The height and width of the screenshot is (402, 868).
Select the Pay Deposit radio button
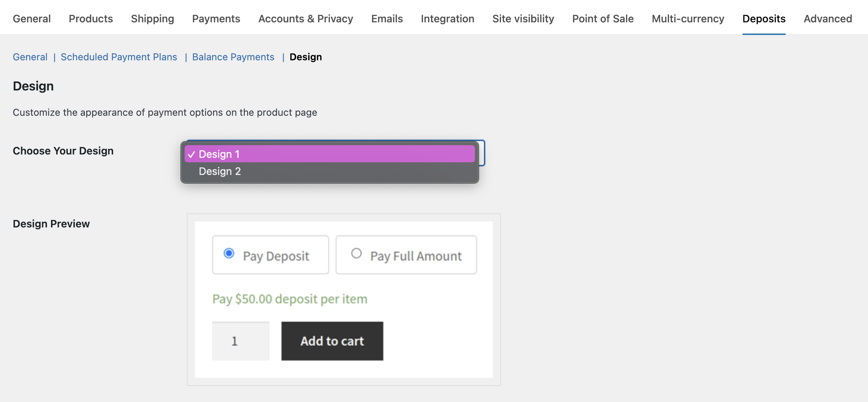click(x=229, y=253)
